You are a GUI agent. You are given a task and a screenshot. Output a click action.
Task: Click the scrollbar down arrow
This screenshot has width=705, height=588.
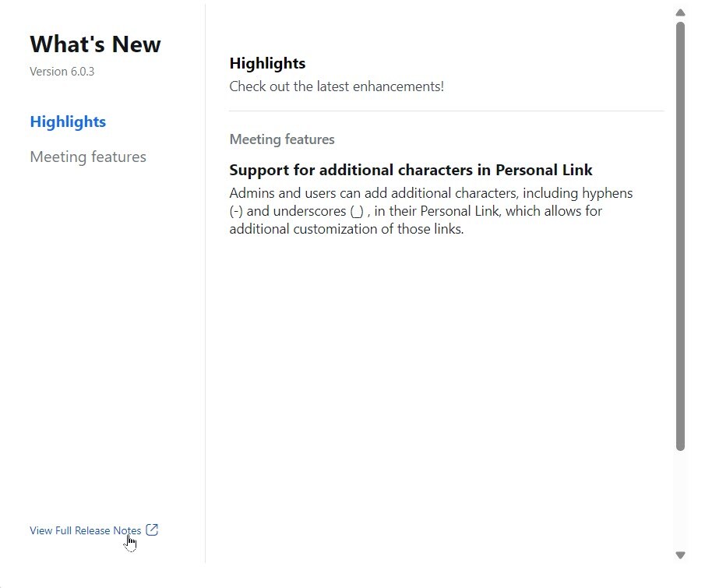680,555
